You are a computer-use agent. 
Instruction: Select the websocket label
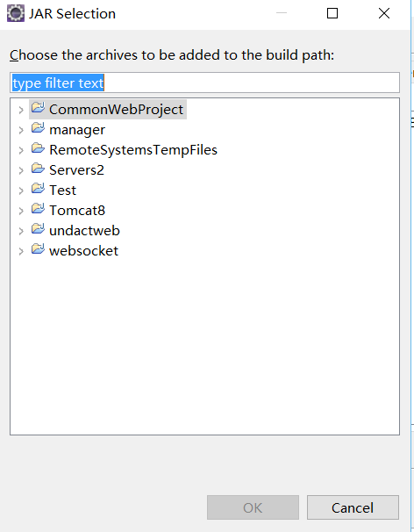[83, 251]
